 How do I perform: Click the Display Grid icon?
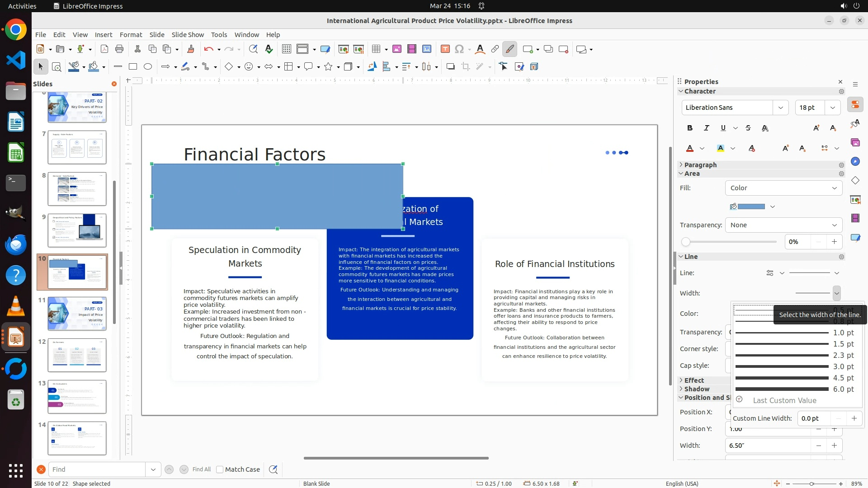pyautogui.click(x=287, y=49)
